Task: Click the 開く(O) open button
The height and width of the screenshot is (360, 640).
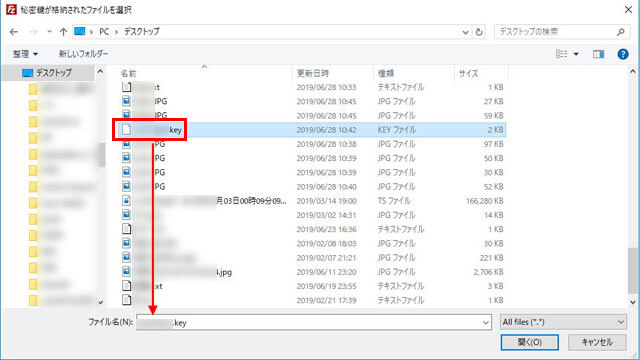Action: [530, 342]
